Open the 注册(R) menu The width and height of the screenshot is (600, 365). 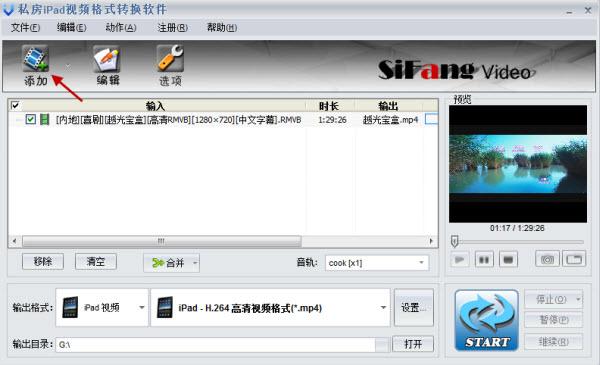point(173,28)
